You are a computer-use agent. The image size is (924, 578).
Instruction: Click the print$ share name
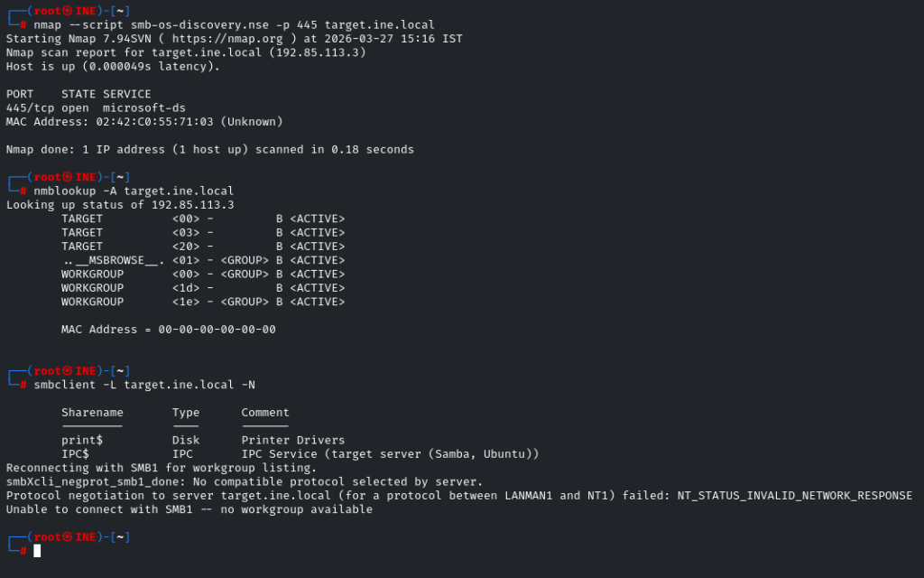(x=82, y=440)
